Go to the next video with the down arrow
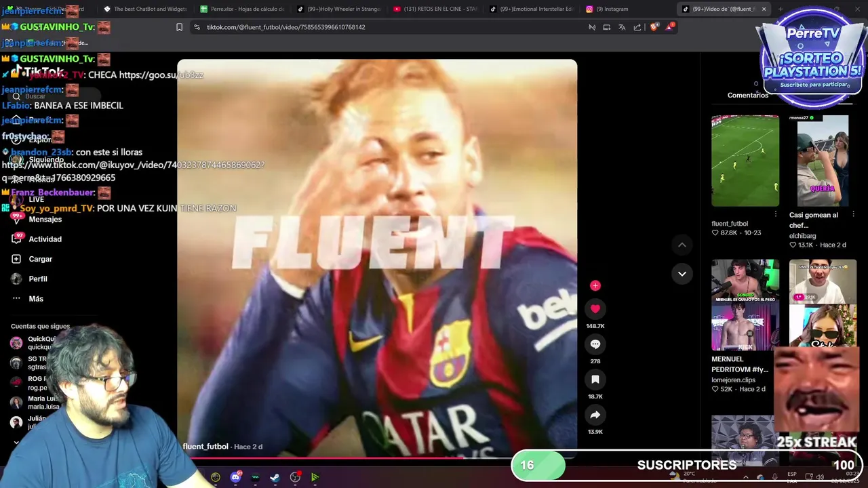The height and width of the screenshot is (488, 868). [x=682, y=274]
